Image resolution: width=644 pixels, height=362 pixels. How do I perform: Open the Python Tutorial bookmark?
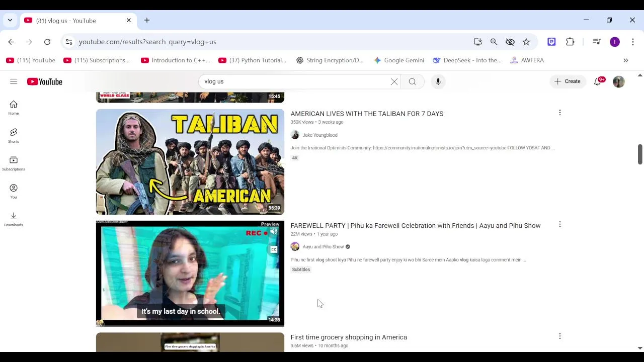point(253,60)
